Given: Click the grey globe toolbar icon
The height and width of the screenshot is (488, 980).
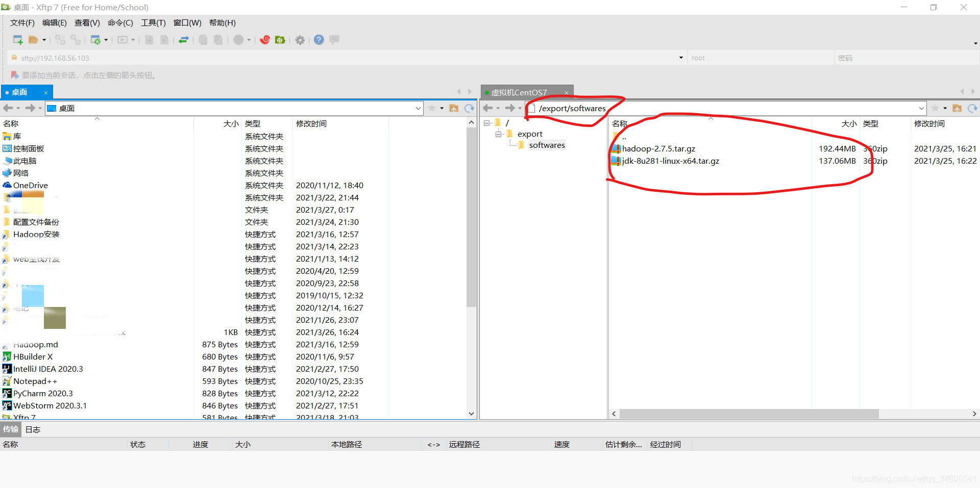Looking at the screenshot, I should click(238, 40).
